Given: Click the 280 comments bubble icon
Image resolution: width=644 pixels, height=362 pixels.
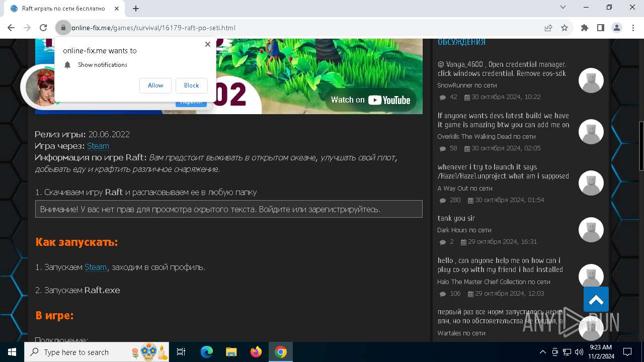Looking at the screenshot, I should 443,201.
